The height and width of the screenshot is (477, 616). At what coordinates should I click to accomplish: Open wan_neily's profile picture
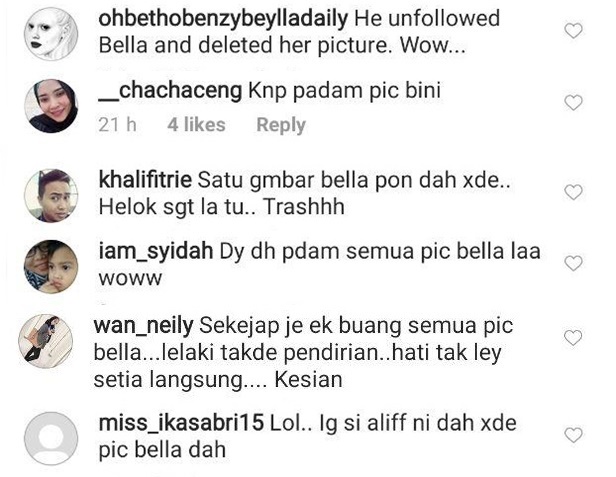pos(46,341)
